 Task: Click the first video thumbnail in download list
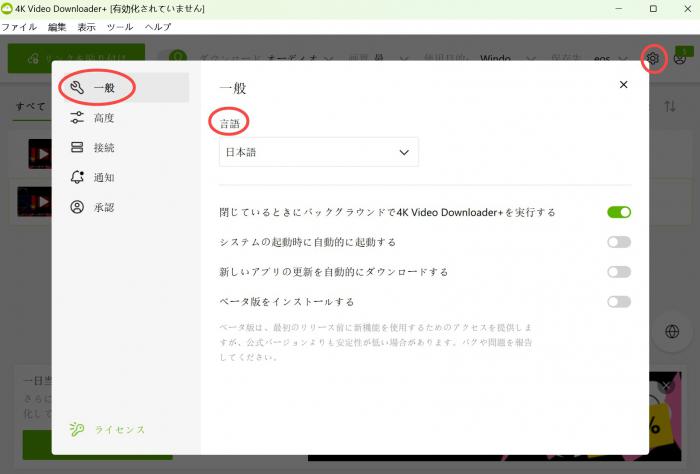(x=40, y=154)
